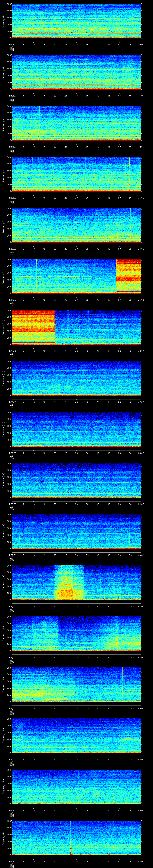
Task: Click the 46:00 end time label
Action: coord(141,861)
